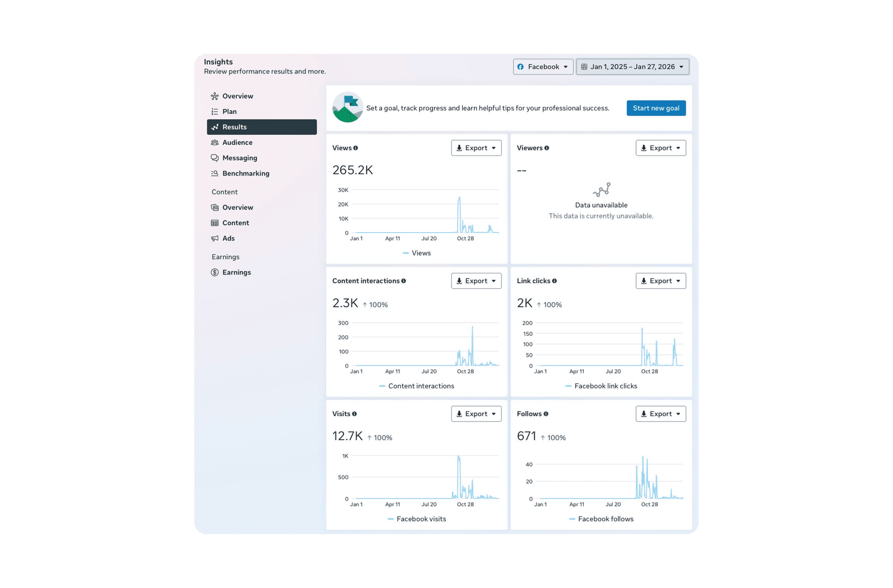Go to Benchmarking in the sidebar
893x588 pixels.
(x=245, y=174)
